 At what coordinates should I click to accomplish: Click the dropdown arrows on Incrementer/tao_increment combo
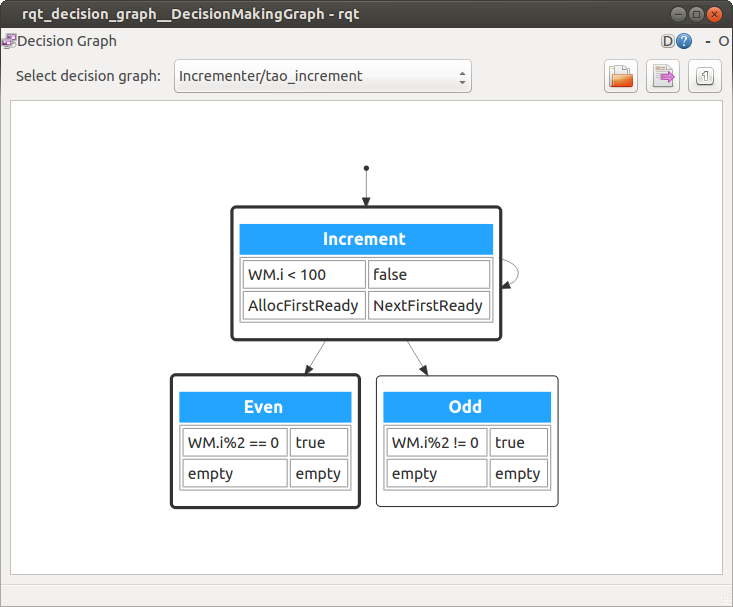coord(462,76)
